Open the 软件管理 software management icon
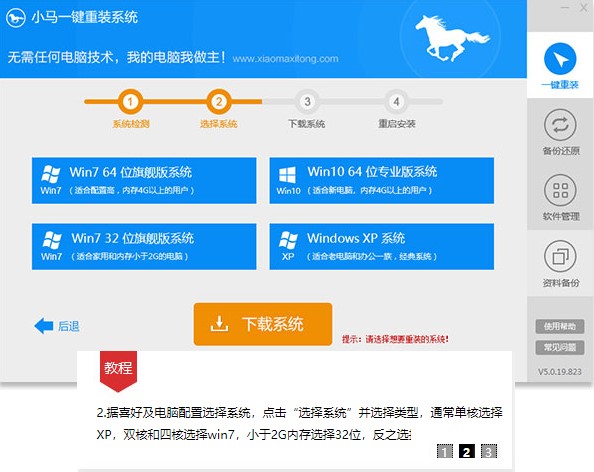Viewport: 594px width, 472px height. (x=560, y=190)
